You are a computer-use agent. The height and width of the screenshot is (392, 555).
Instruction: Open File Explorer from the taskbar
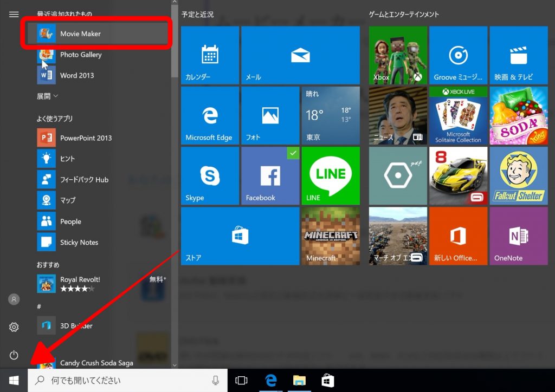299,380
